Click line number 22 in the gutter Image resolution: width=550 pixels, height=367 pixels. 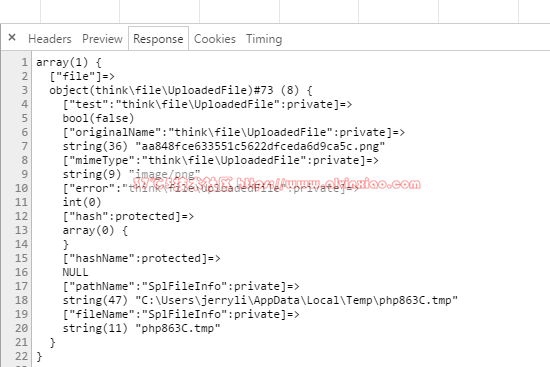click(21, 356)
